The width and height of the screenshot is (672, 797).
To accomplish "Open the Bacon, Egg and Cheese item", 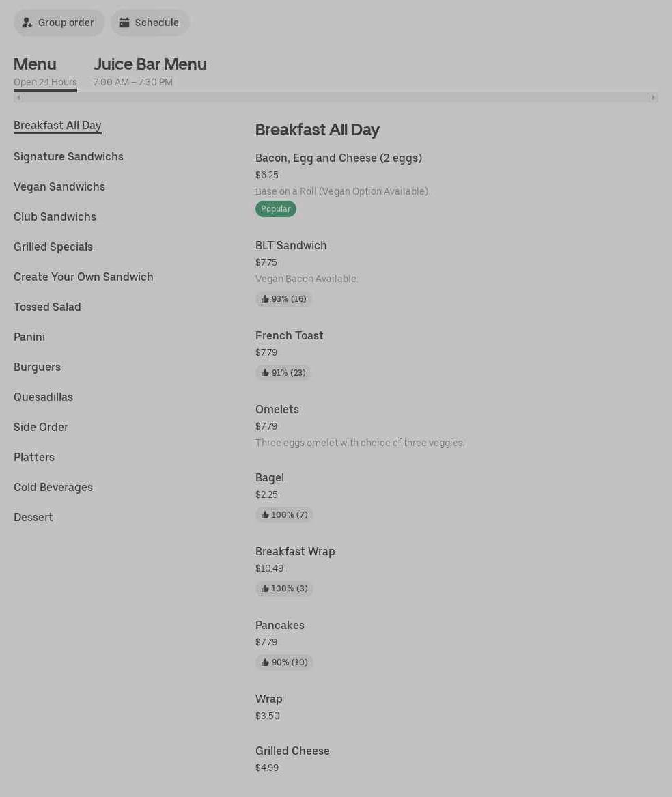I will click(338, 158).
